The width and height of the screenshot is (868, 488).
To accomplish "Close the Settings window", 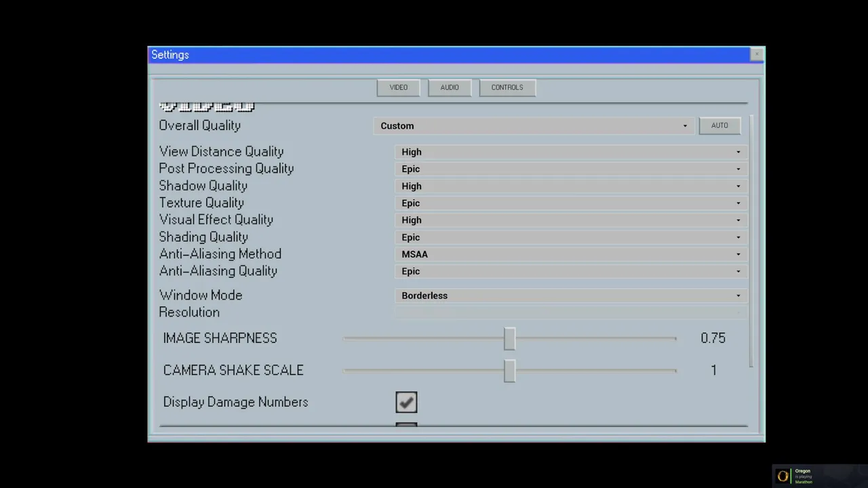I will pos(756,55).
